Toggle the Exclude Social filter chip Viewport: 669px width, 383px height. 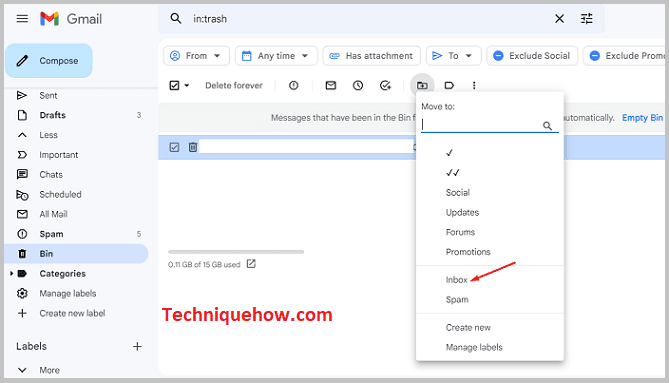pyautogui.click(x=532, y=56)
